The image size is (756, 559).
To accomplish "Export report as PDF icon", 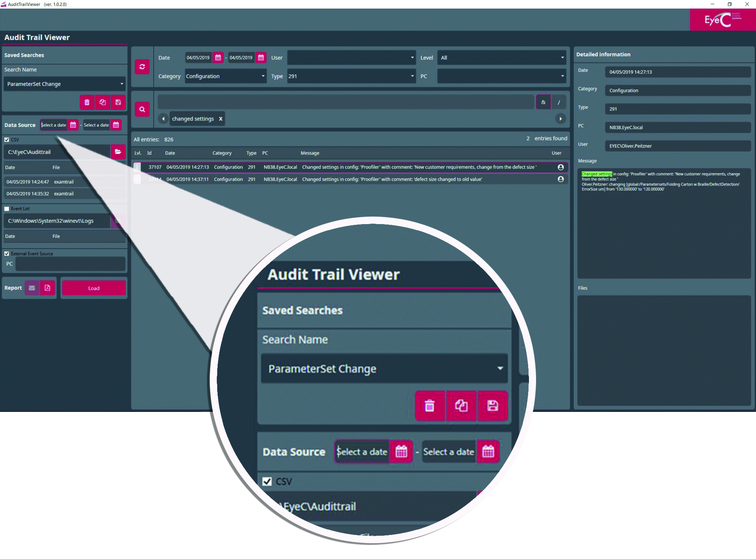I will [x=47, y=288].
